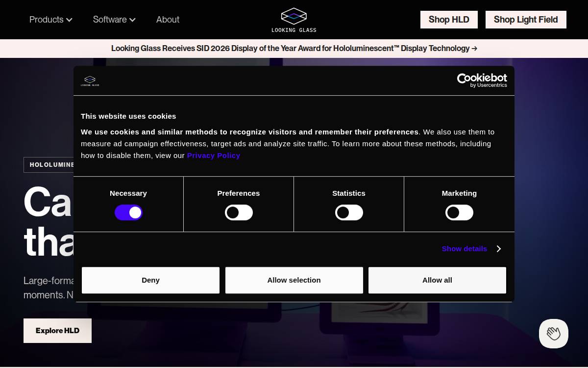Click the small Looking Glass logo in cookie dialog
This screenshot has width=588, height=368.
(90, 81)
